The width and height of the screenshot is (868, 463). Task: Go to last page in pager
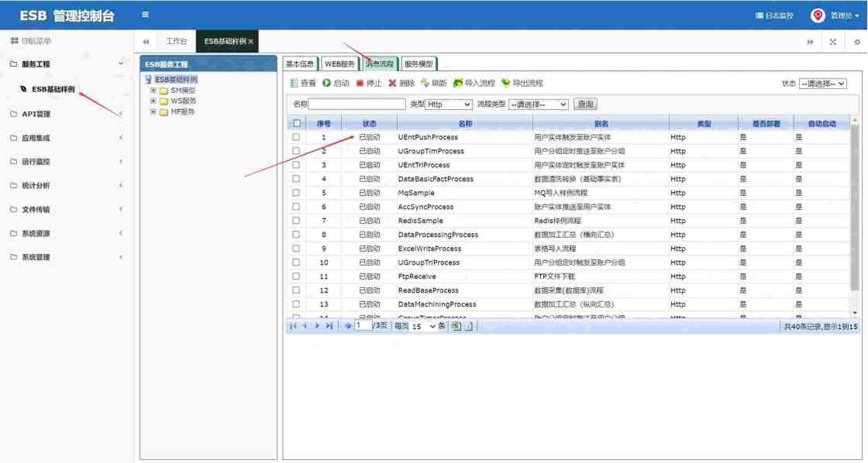[x=329, y=327]
